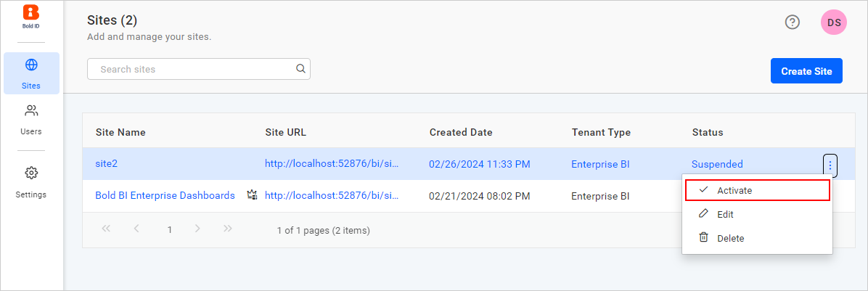Open the Sites section in sidebar
Viewport: 868px width, 291px height.
coord(31,73)
